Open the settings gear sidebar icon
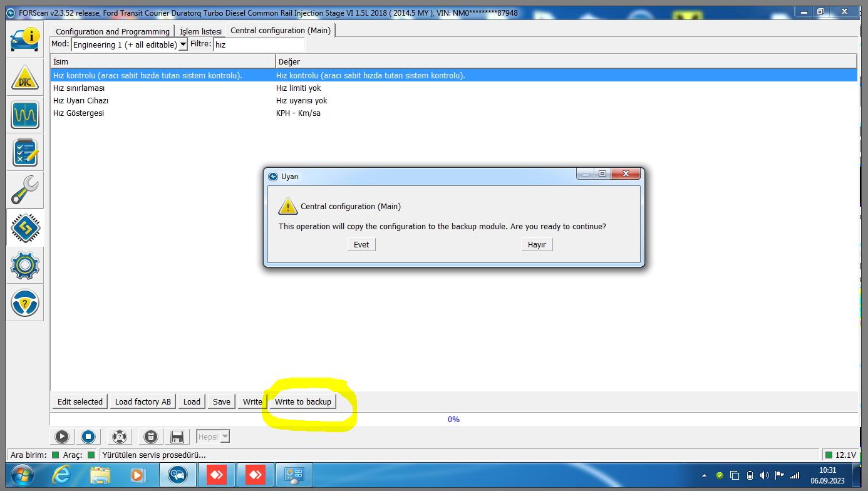The image size is (868, 491). click(x=25, y=266)
